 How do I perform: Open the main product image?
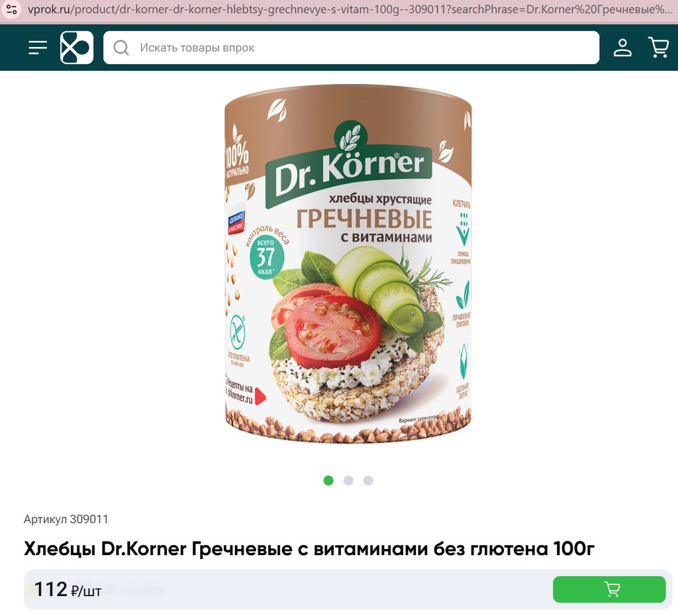click(x=348, y=264)
